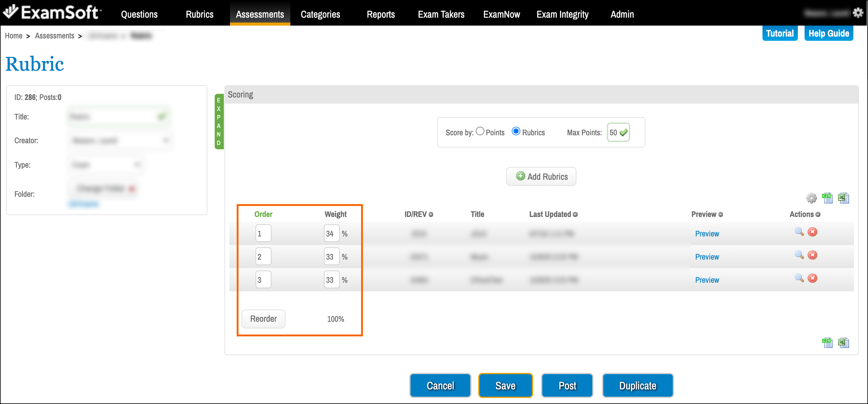Viewport: 868px width, 404px height.
Task: Click the Reorder button
Action: 263,319
